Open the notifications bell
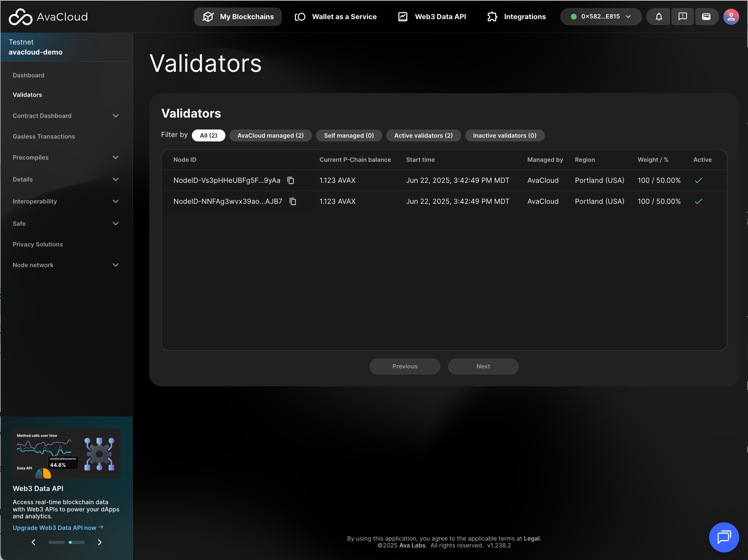The height and width of the screenshot is (560, 748). (658, 17)
